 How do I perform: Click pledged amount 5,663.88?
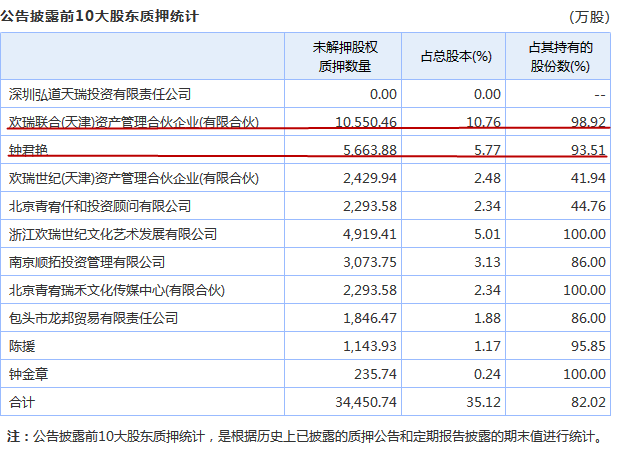[x=370, y=150]
